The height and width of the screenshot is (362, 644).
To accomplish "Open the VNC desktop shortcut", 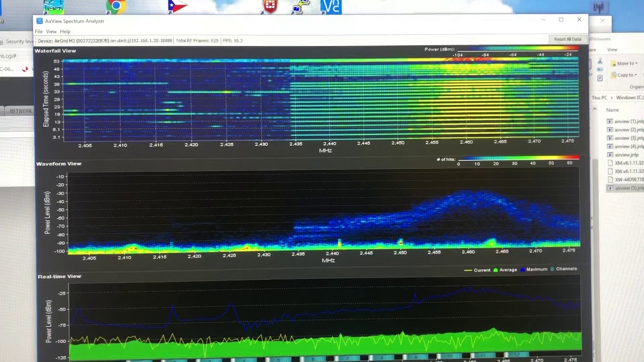I will [x=331, y=6].
